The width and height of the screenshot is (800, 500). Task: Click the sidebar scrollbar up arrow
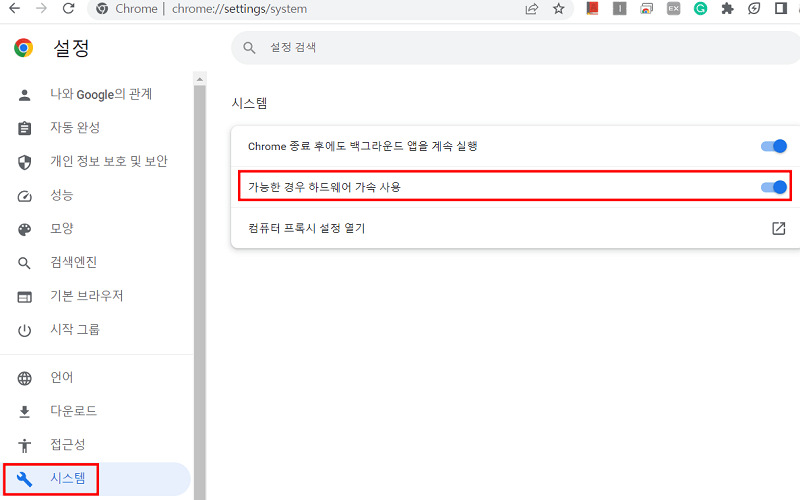pos(199,79)
